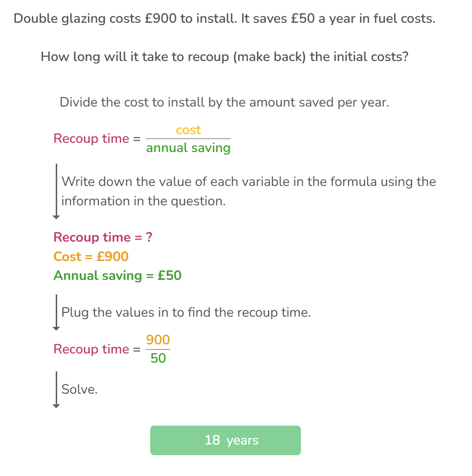
Task: Click the orange 'Cost = £900' line
Action: [91, 256]
